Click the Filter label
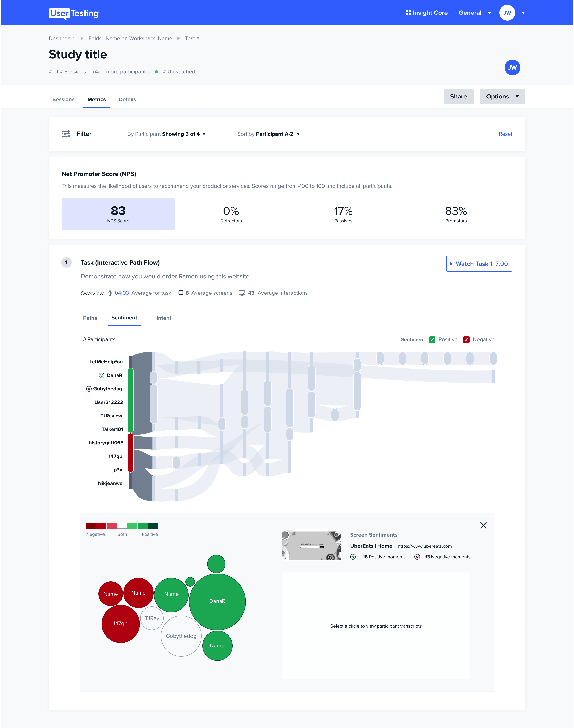The image size is (574, 728). coord(84,134)
